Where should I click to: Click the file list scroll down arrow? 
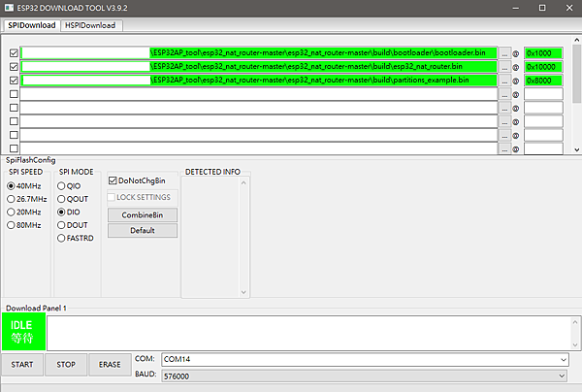click(577, 150)
